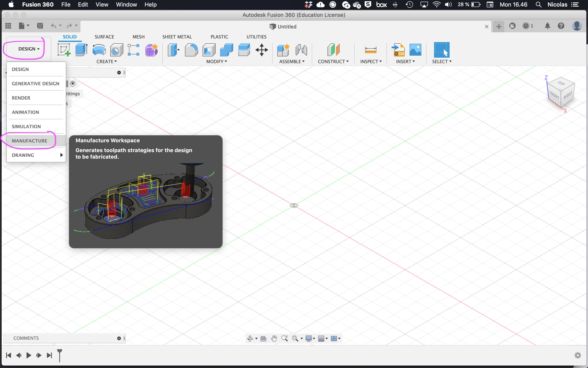Image resolution: width=588 pixels, height=368 pixels.
Task: Open the job status clock icon
Action: pyautogui.click(x=526, y=26)
